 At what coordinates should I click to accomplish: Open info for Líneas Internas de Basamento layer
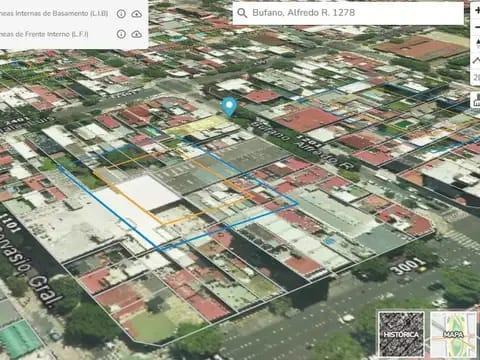(x=121, y=14)
